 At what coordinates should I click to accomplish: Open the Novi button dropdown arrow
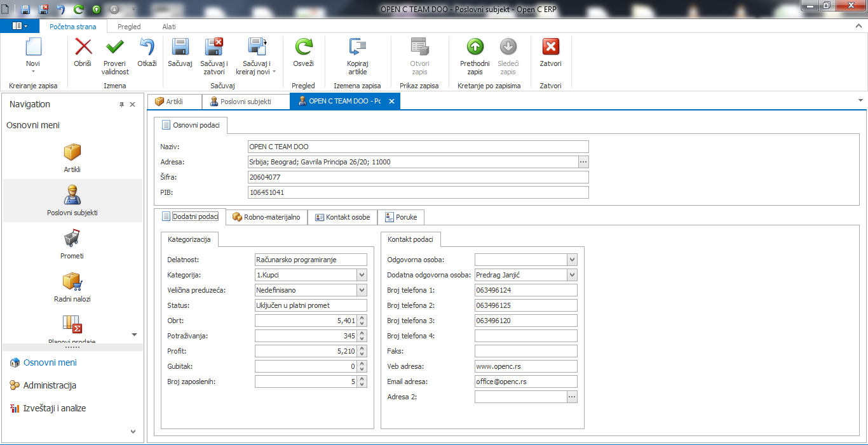33,72
